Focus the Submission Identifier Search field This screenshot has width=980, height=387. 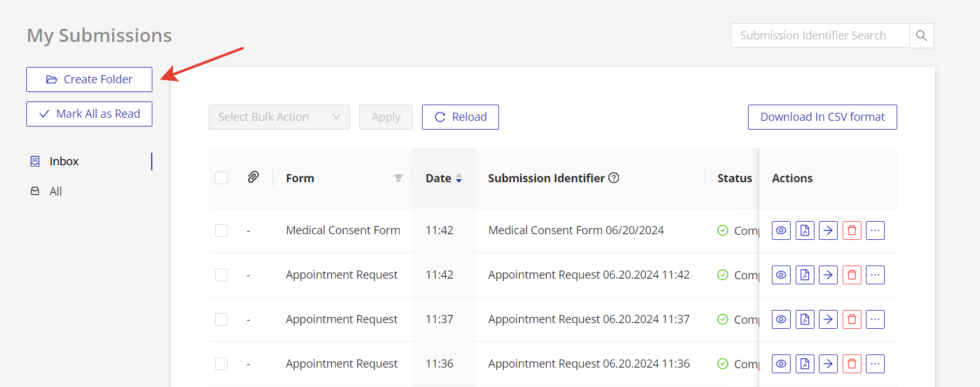coord(819,36)
